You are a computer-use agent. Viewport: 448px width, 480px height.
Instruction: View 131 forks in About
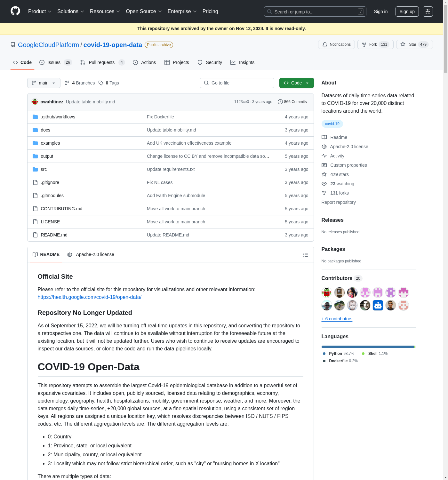pos(335,193)
